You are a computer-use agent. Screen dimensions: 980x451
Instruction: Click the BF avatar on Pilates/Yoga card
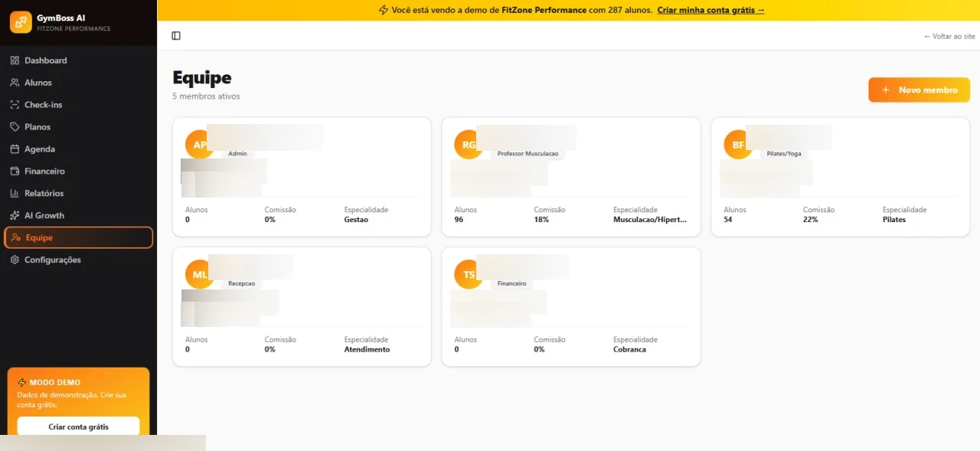pyautogui.click(x=738, y=145)
